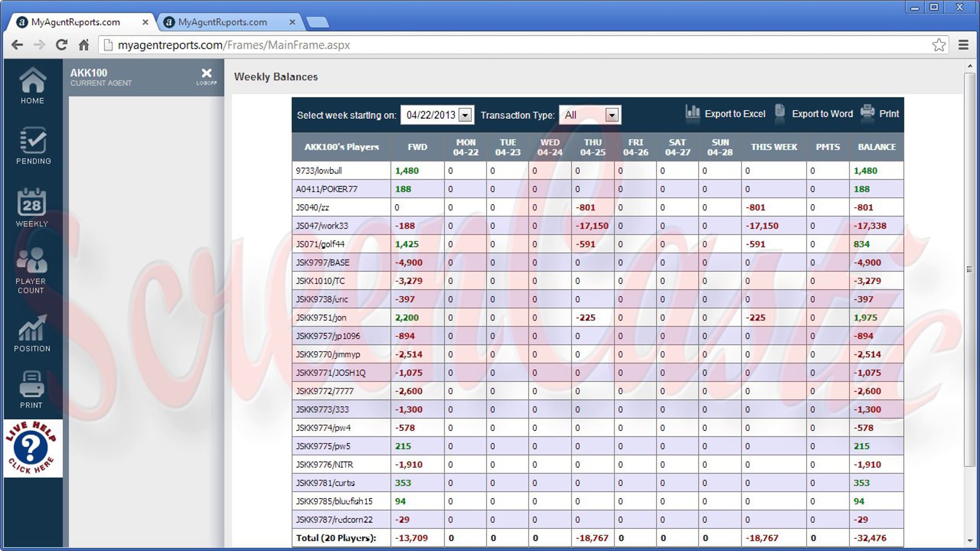This screenshot has width=980, height=551.
Task: Expand the week starting date dropdown
Action: pos(465,115)
